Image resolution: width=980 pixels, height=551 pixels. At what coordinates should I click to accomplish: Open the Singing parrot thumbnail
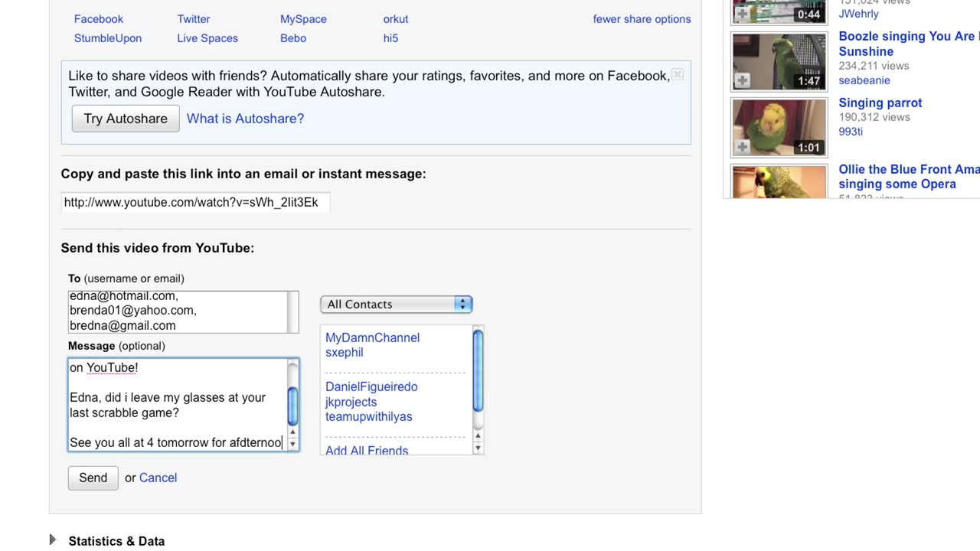[x=779, y=128]
